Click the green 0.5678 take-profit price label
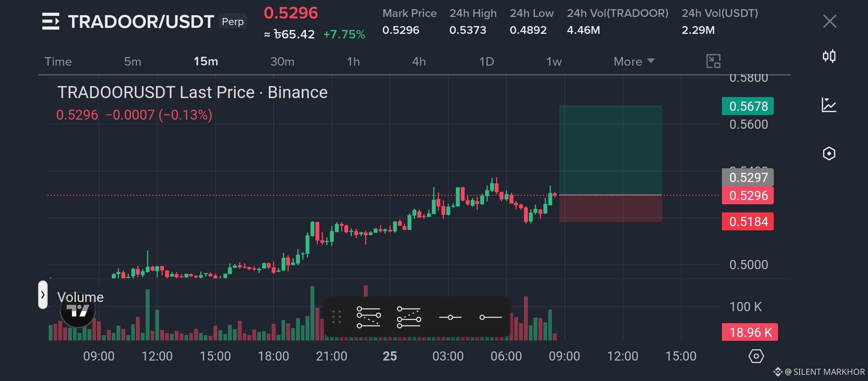The image size is (868, 381). 748,106
